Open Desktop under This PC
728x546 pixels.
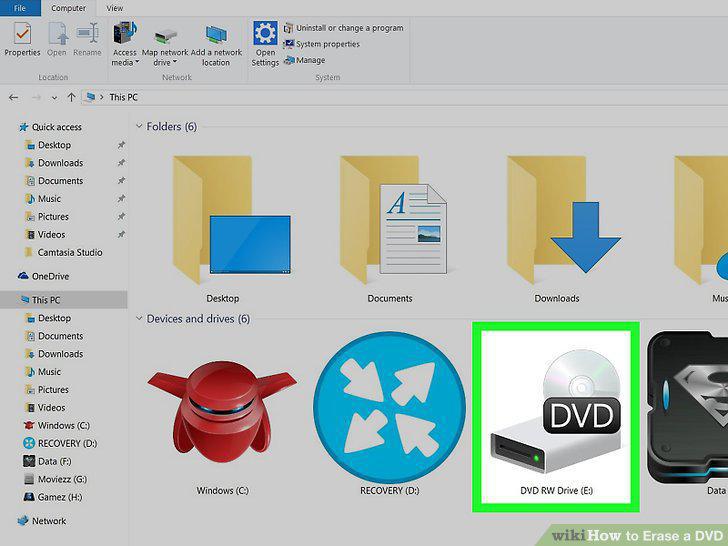pyautogui.click(x=48, y=318)
